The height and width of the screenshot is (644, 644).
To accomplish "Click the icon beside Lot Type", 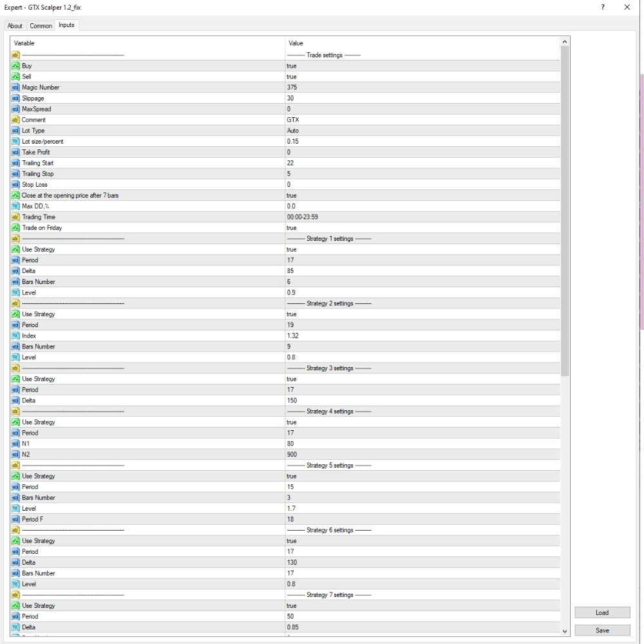I will click(15, 131).
